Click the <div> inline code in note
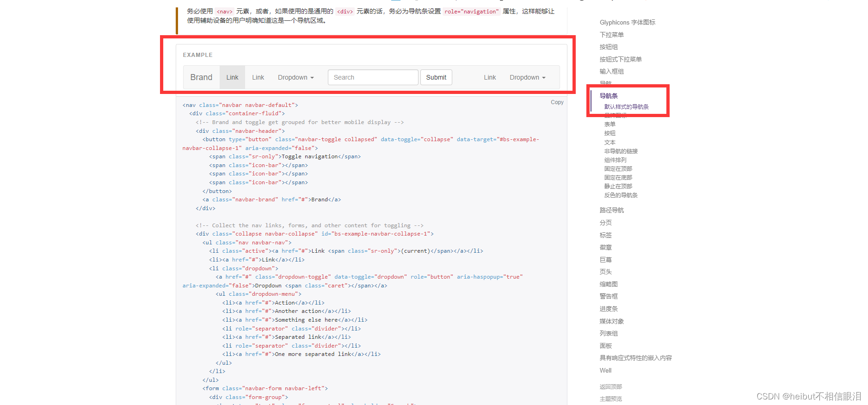Viewport: 868px width, 405px height. (345, 12)
